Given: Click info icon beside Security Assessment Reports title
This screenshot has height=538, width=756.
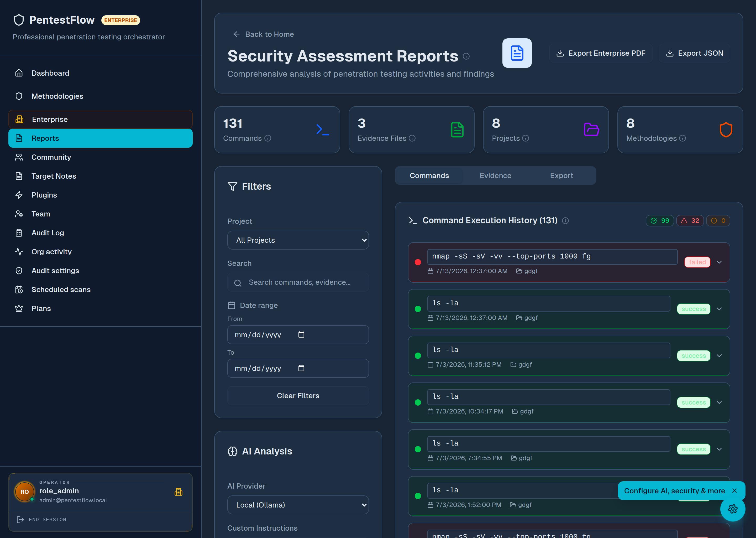Looking at the screenshot, I should tap(466, 56).
